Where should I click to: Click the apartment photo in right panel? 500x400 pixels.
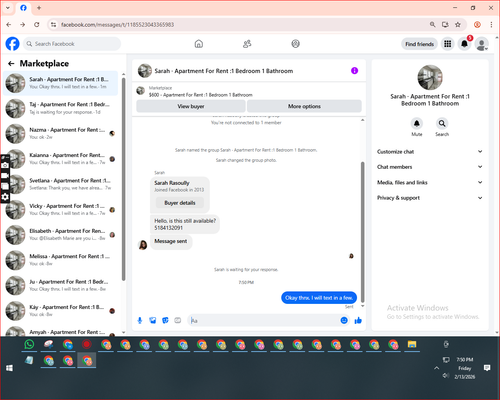pos(430,77)
